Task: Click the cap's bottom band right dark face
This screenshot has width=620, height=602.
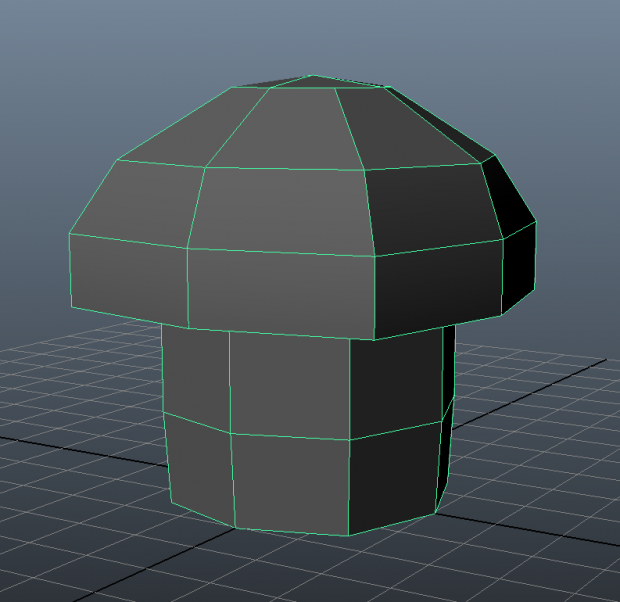Action: 435,292
